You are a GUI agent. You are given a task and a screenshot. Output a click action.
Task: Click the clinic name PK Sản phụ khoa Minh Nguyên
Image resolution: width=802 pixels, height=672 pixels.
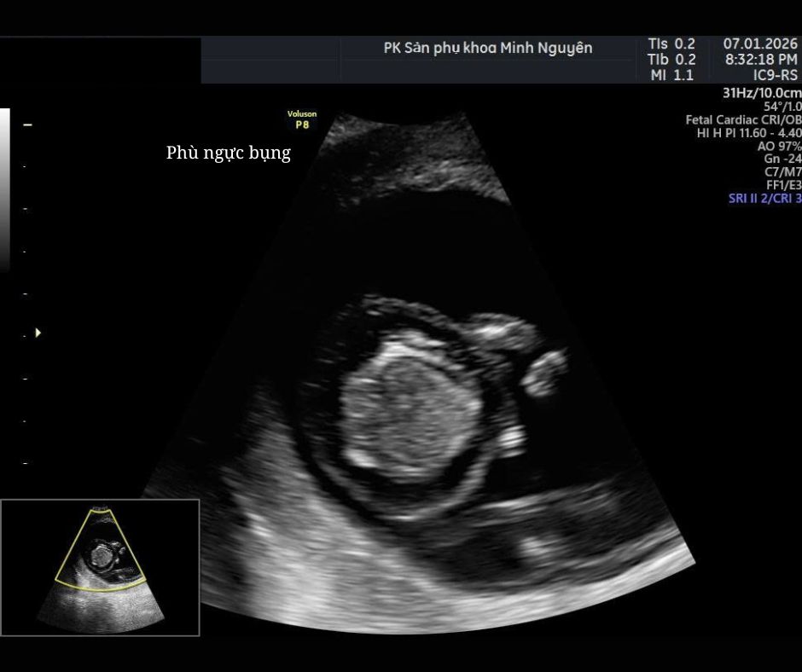tap(487, 48)
